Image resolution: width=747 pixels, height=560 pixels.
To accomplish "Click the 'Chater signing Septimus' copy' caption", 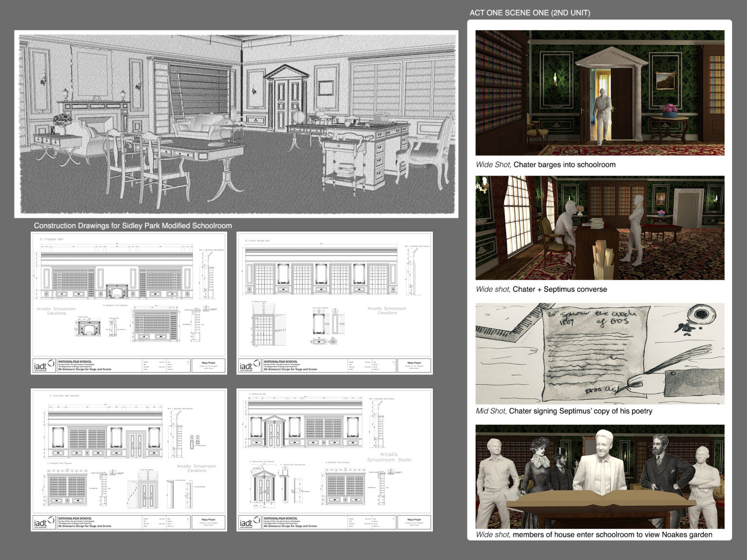I will click(x=564, y=411).
